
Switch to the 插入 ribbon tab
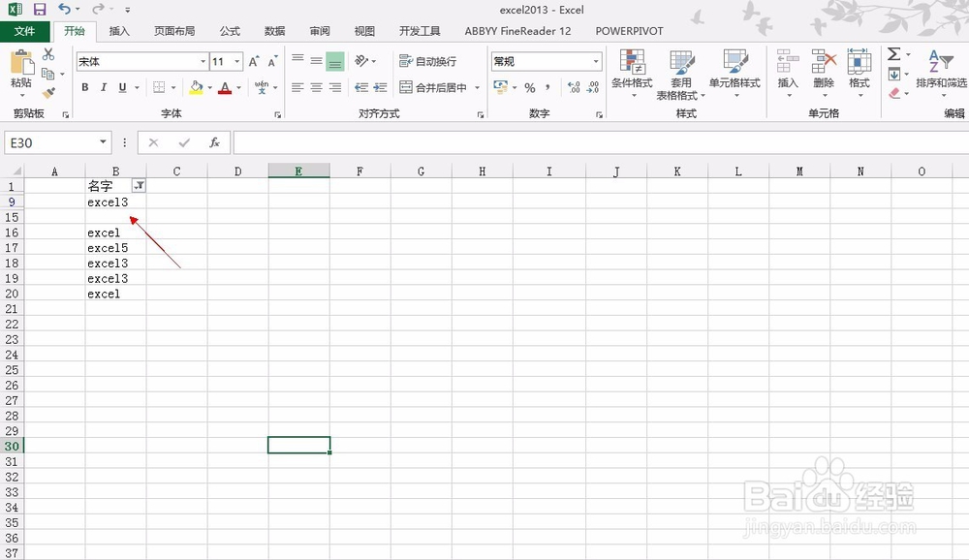coord(119,31)
